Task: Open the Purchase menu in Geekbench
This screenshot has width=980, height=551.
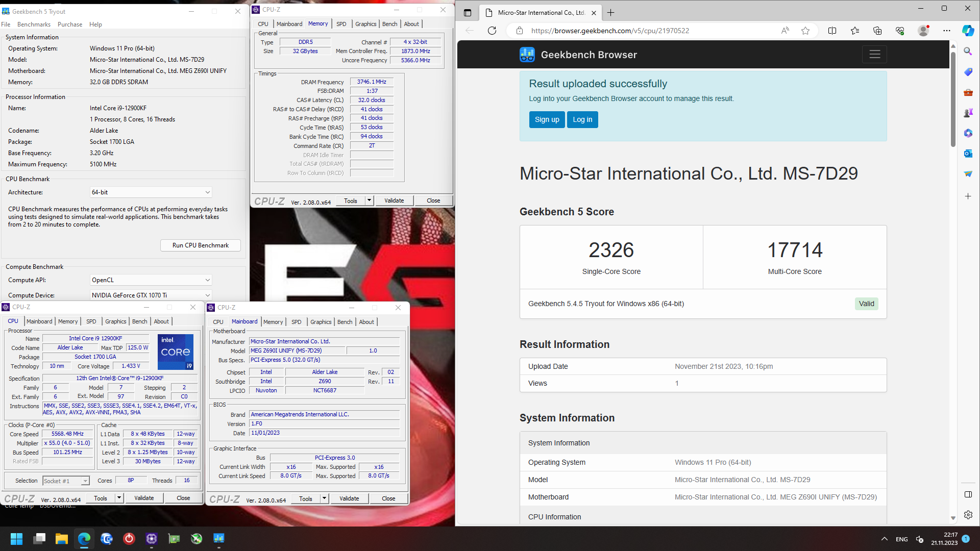Action: 70,24
